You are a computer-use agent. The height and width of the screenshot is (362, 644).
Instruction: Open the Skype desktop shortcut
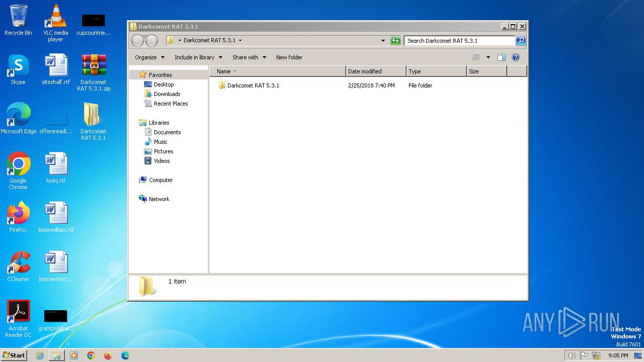point(18,69)
